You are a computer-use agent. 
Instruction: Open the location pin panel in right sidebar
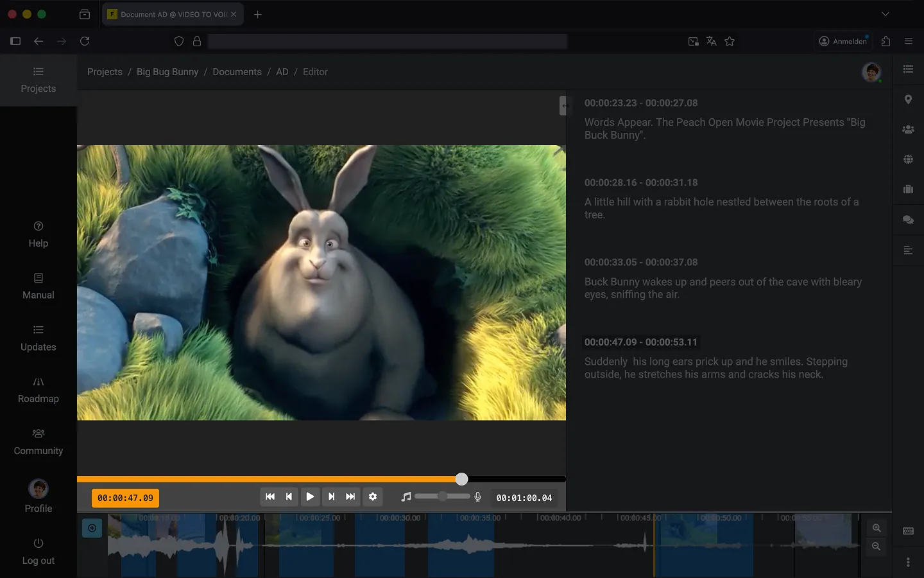click(x=908, y=100)
